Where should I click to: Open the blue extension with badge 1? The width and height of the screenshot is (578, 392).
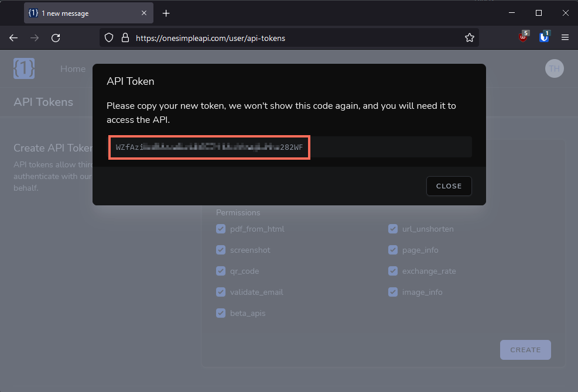coord(545,37)
